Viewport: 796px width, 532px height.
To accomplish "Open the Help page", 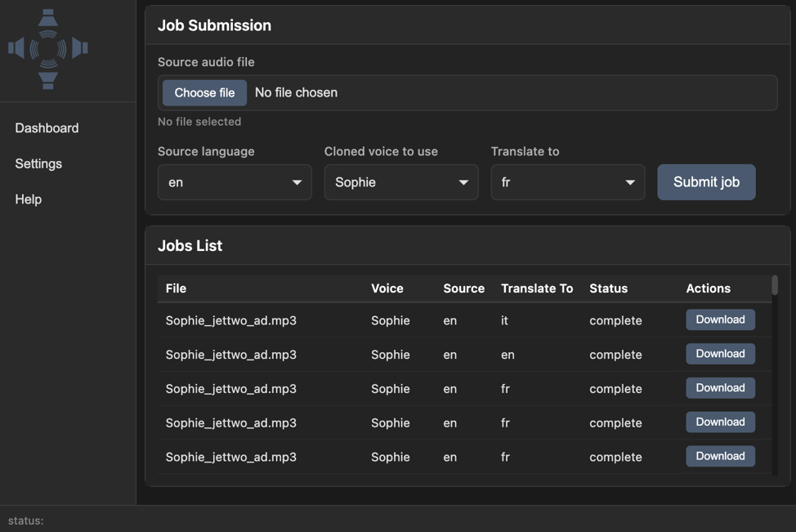I will (x=28, y=199).
